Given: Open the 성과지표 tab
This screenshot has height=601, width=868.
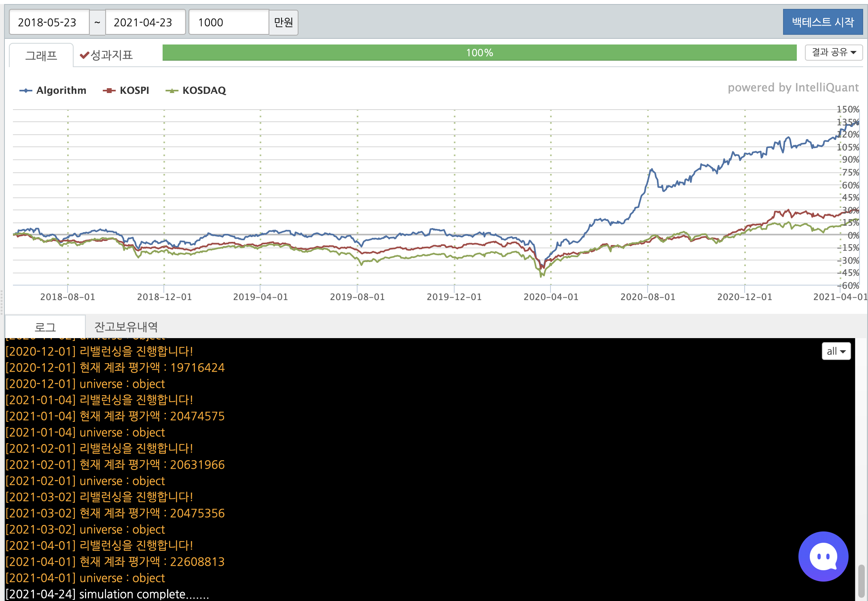Looking at the screenshot, I should click(111, 55).
